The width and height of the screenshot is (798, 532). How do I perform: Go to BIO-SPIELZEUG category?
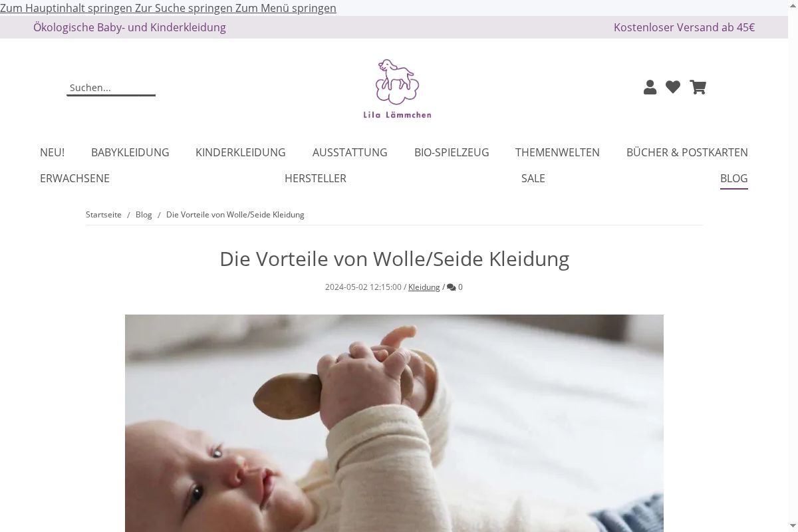click(452, 152)
